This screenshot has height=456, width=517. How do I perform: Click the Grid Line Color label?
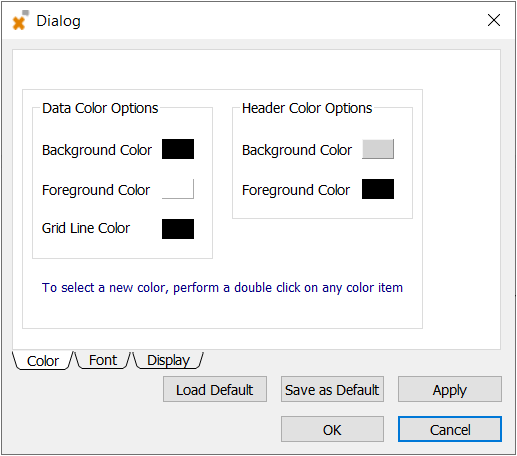click(86, 228)
